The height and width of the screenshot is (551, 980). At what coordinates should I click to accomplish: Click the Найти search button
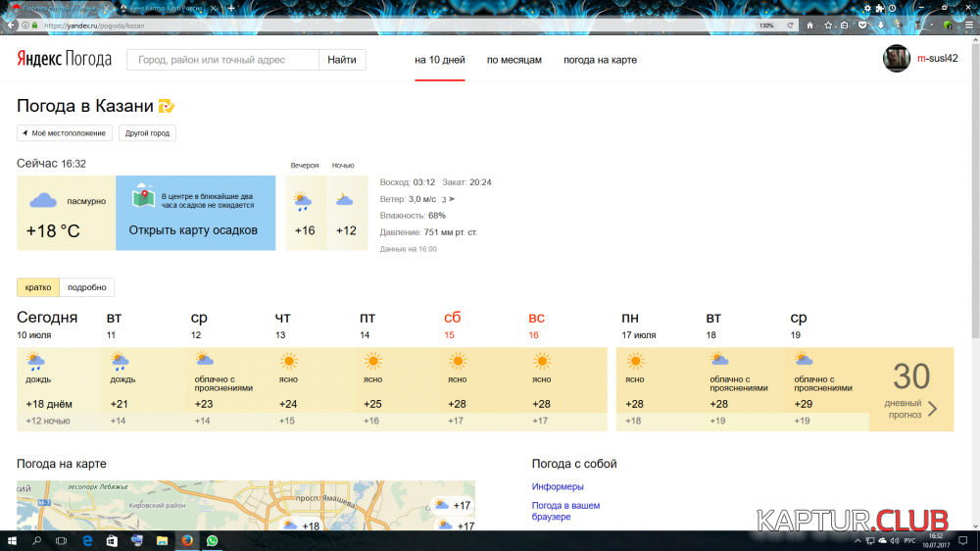pos(342,60)
